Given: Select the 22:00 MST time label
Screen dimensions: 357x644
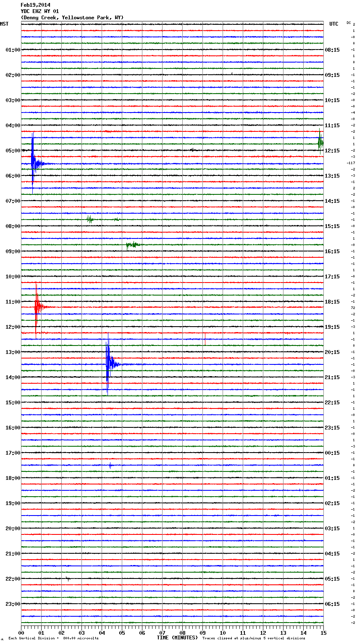Looking at the screenshot, I should coord(13,579).
